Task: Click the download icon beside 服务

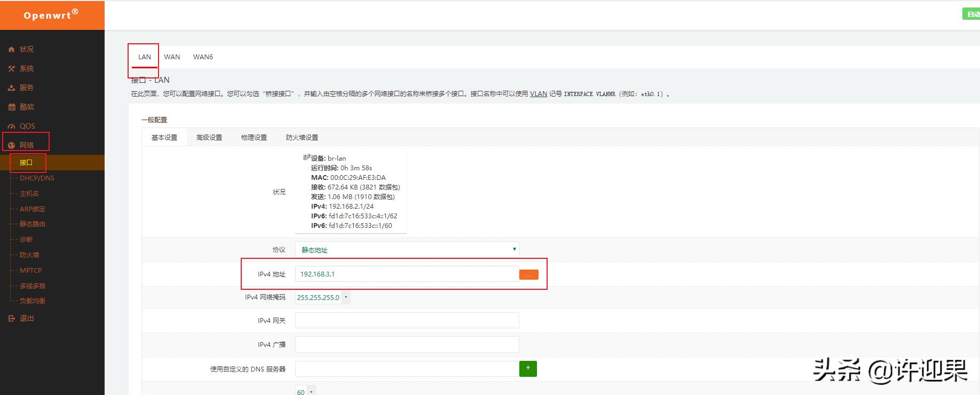Action: (11, 88)
